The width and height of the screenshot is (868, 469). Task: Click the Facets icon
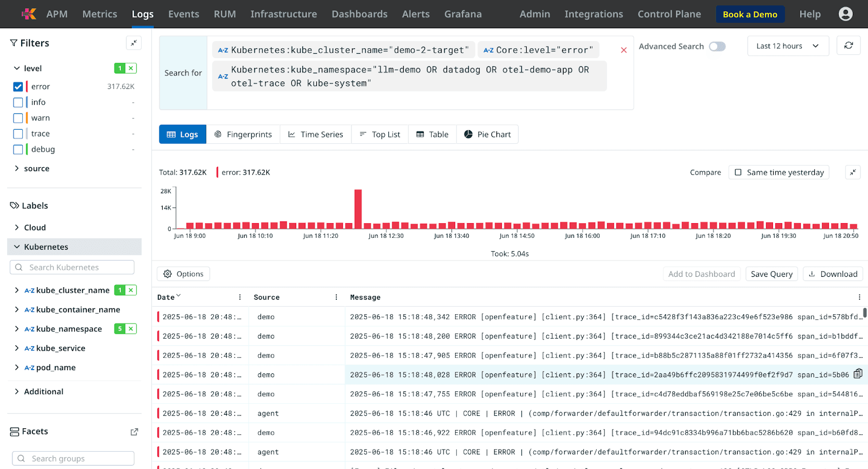15,432
